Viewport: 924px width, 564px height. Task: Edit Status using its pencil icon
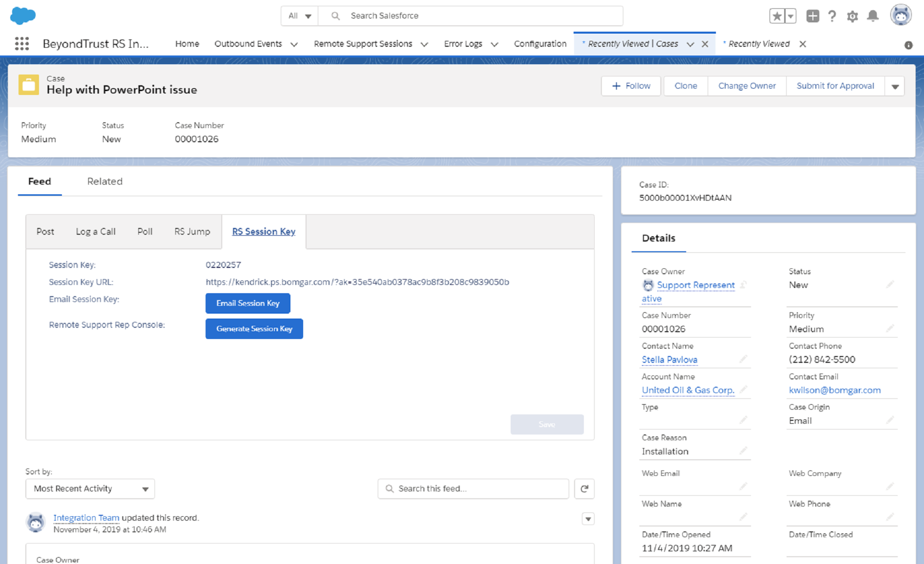point(890,284)
